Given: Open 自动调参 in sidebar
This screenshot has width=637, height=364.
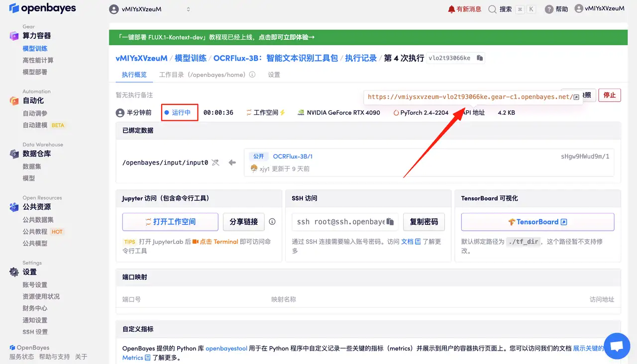Looking at the screenshot, I should (35, 113).
